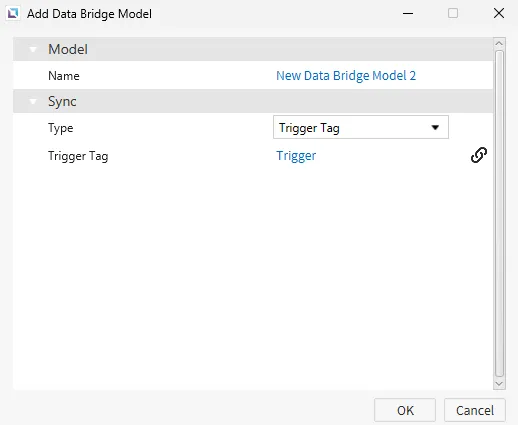The width and height of the screenshot is (518, 425).
Task: Click the application logo in title bar
Action: click(x=13, y=13)
